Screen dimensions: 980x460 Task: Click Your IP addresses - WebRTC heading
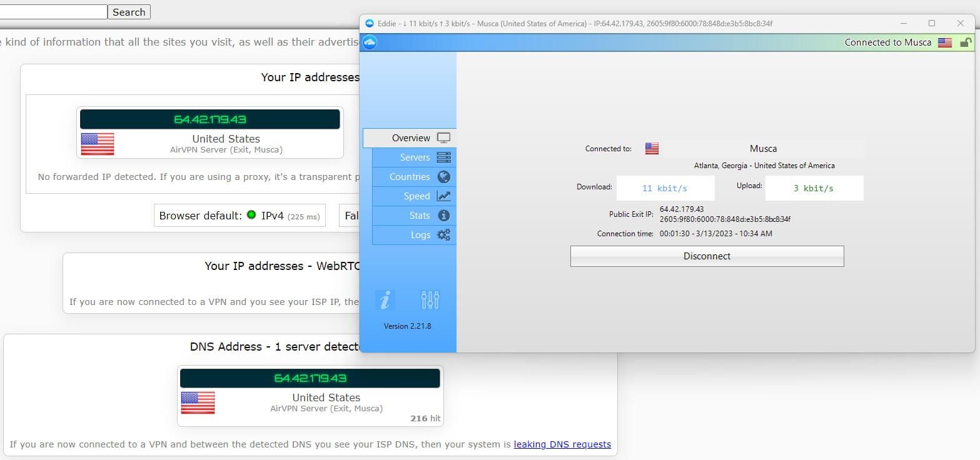(283, 266)
